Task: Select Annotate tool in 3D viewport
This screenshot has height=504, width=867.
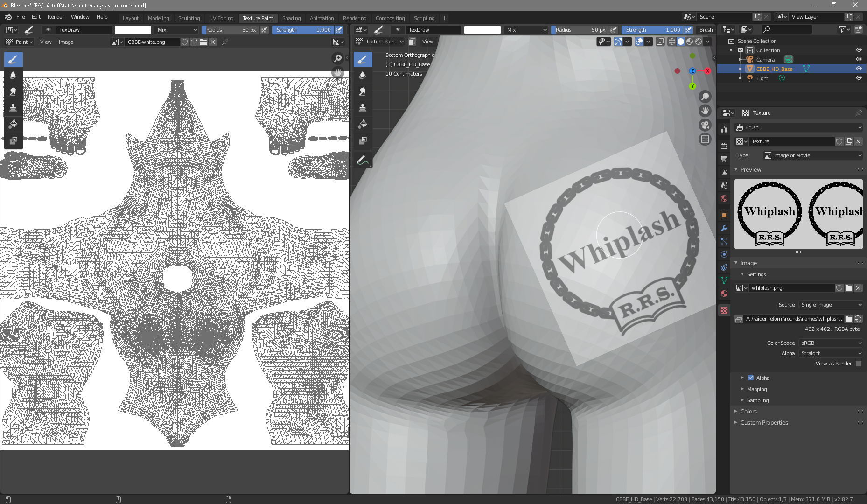Action: pyautogui.click(x=363, y=160)
